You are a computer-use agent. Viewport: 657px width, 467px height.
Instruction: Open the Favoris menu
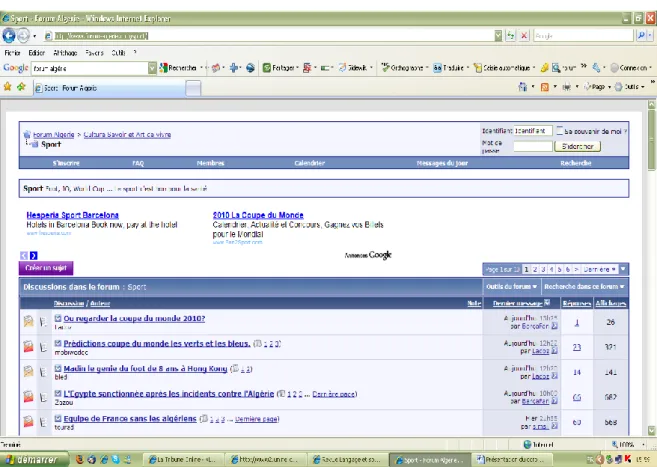tap(94, 53)
